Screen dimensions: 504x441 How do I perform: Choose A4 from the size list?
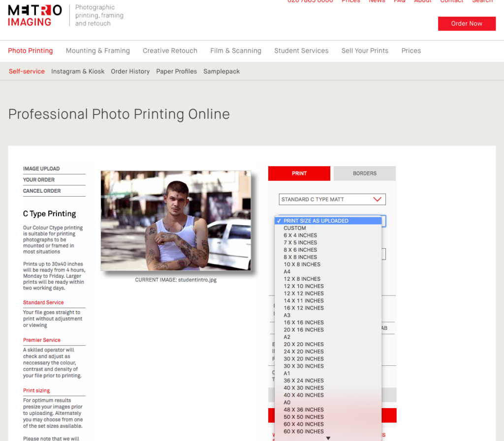(x=287, y=272)
